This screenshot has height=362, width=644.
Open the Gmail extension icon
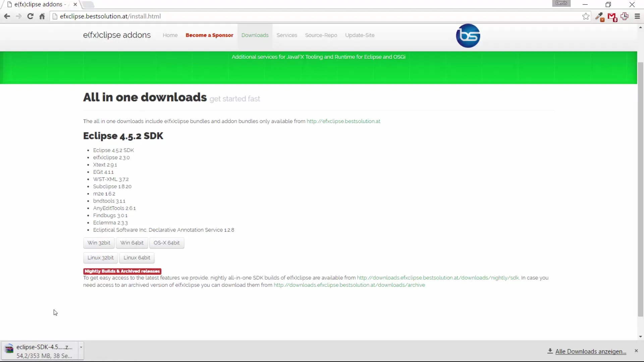(x=612, y=17)
